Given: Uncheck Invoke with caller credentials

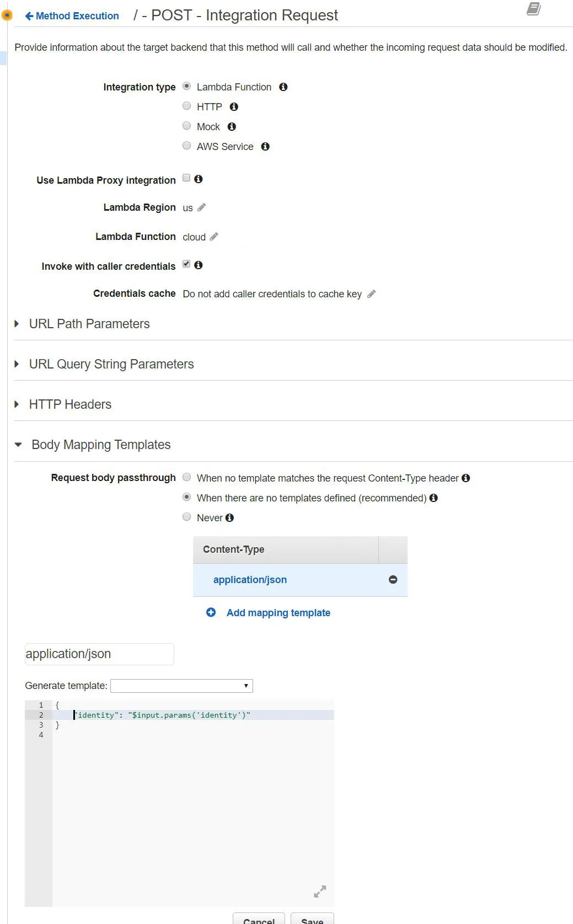Looking at the screenshot, I should click(186, 264).
